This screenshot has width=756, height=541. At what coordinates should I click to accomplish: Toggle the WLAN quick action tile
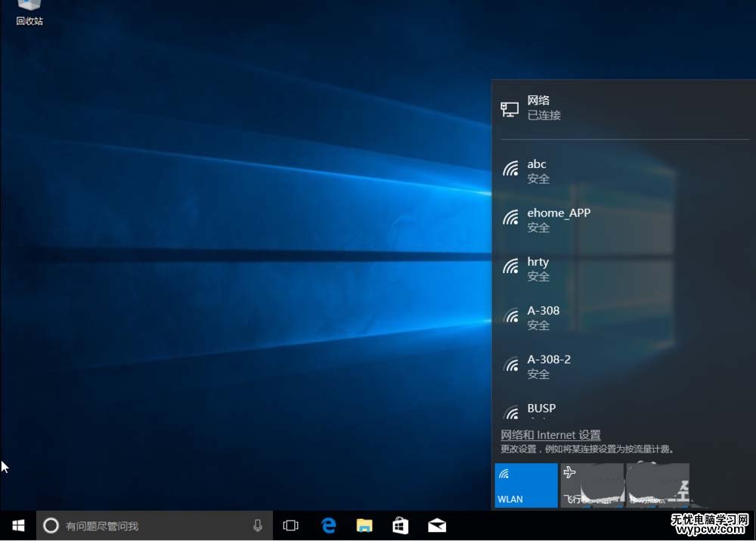pos(526,486)
